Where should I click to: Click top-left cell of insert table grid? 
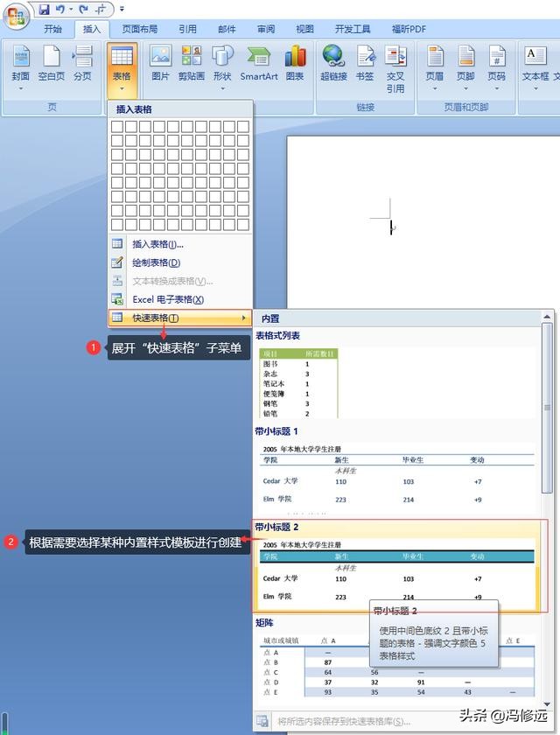117,127
